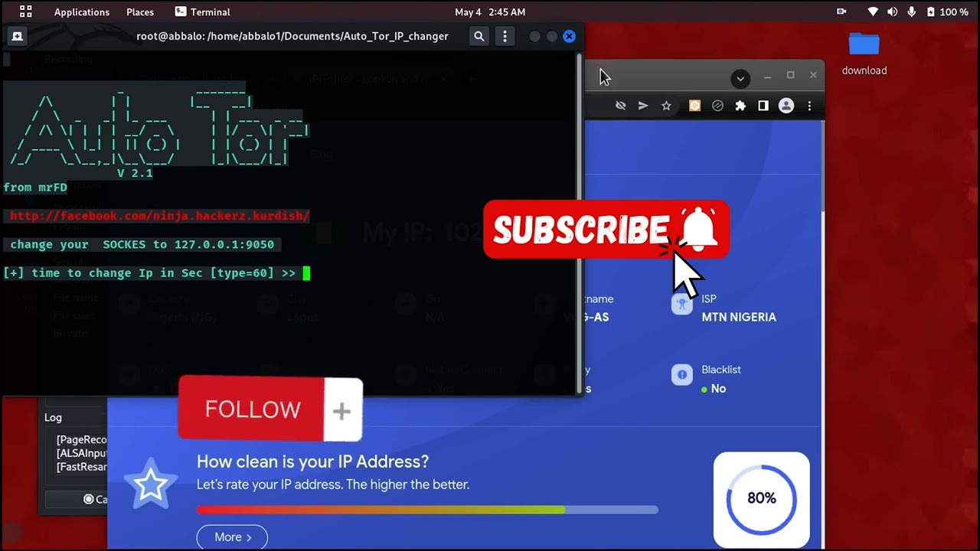Click the Wi-Fi status icon
980x551 pixels.
(x=873, y=12)
